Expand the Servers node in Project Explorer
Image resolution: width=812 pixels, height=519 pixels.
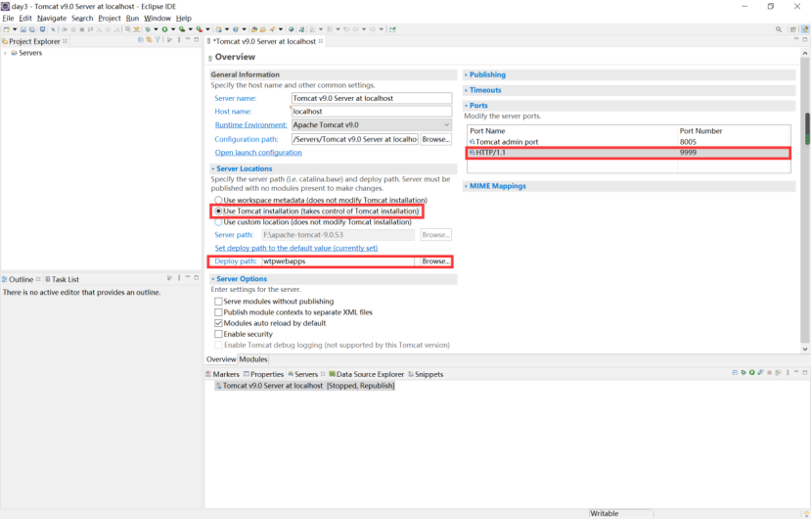(5, 53)
